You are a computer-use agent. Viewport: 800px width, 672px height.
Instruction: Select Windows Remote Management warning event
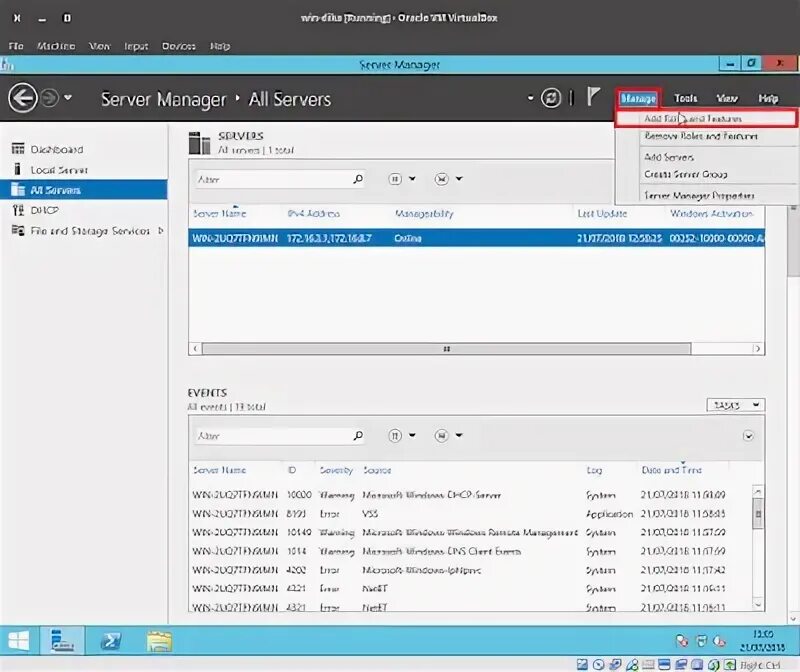click(469, 533)
